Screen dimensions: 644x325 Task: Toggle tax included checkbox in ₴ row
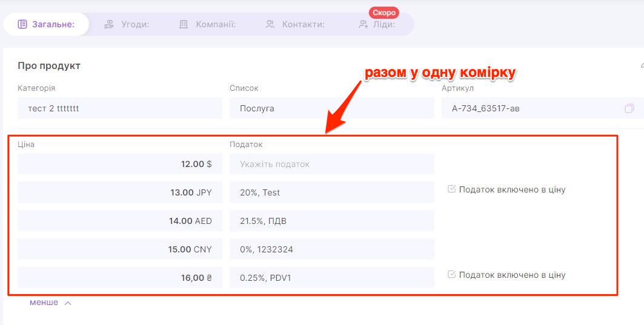pos(451,275)
